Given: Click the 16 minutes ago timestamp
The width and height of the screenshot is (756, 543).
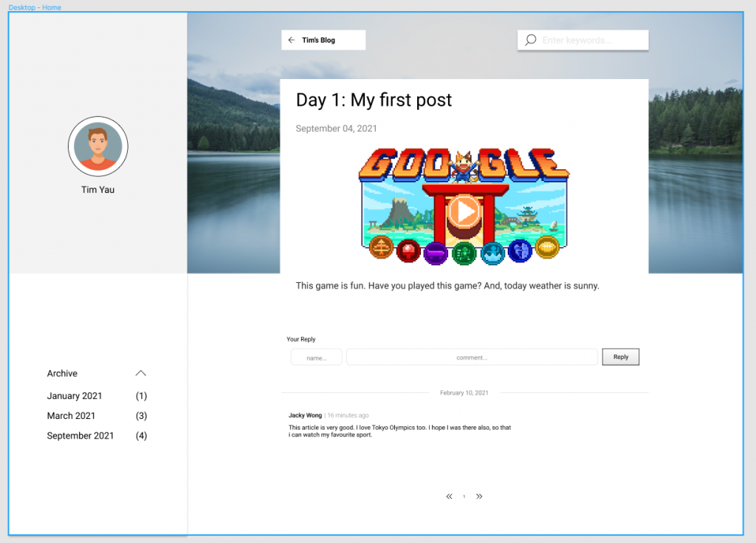Looking at the screenshot, I should coord(348,415).
